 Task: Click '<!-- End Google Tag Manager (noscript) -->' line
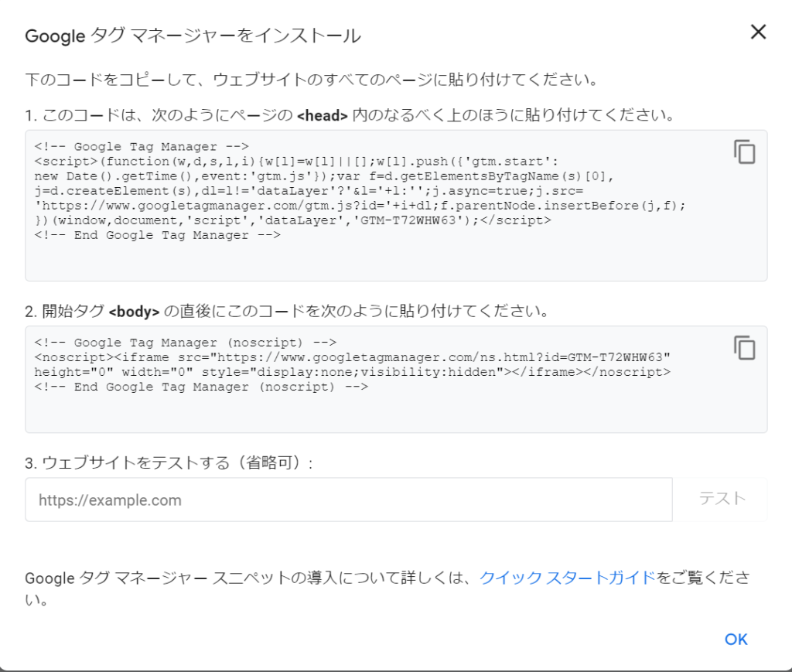pyautogui.click(x=201, y=387)
